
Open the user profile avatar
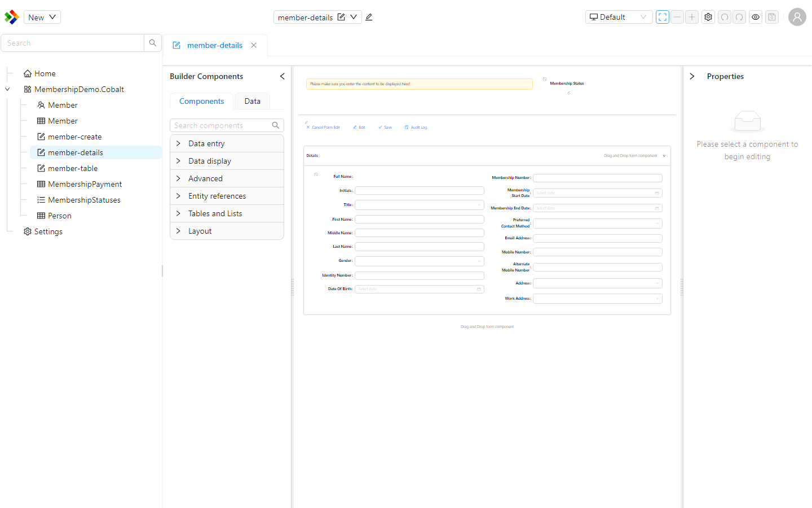797,17
